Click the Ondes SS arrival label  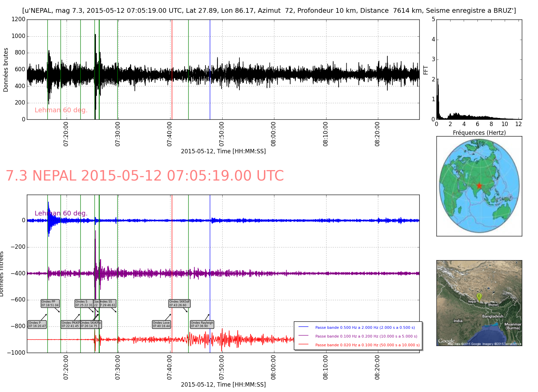pos(108,304)
